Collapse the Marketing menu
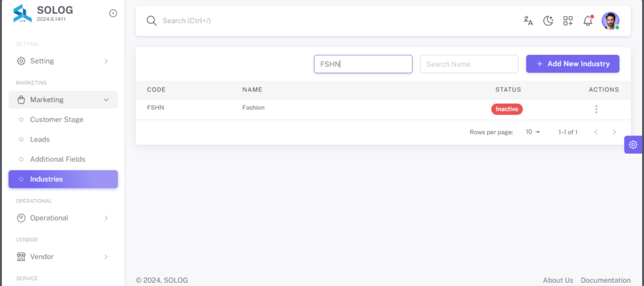The width and height of the screenshot is (644, 286). [64, 100]
